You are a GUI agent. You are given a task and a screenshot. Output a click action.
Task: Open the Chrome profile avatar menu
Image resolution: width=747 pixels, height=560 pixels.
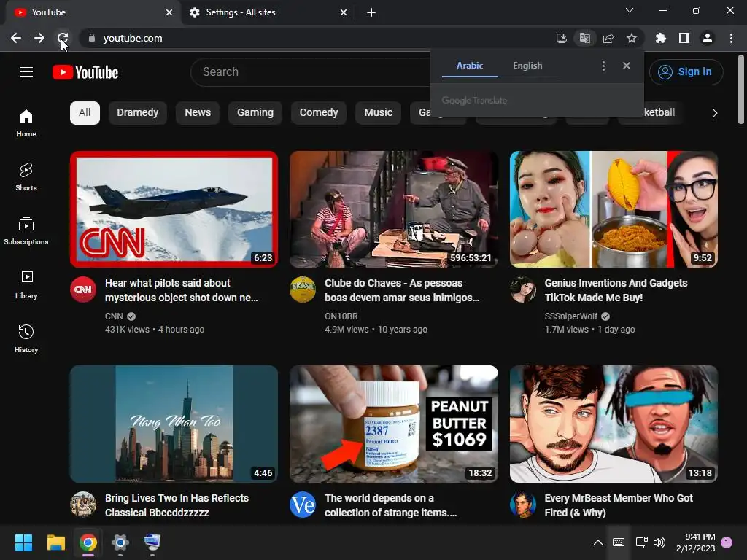pyautogui.click(x=708, y=38)
